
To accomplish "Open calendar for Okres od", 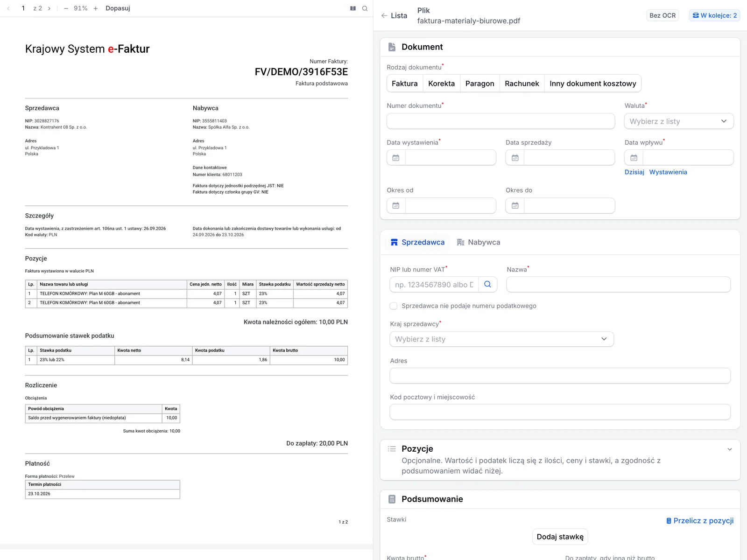I will pos(396,206).
